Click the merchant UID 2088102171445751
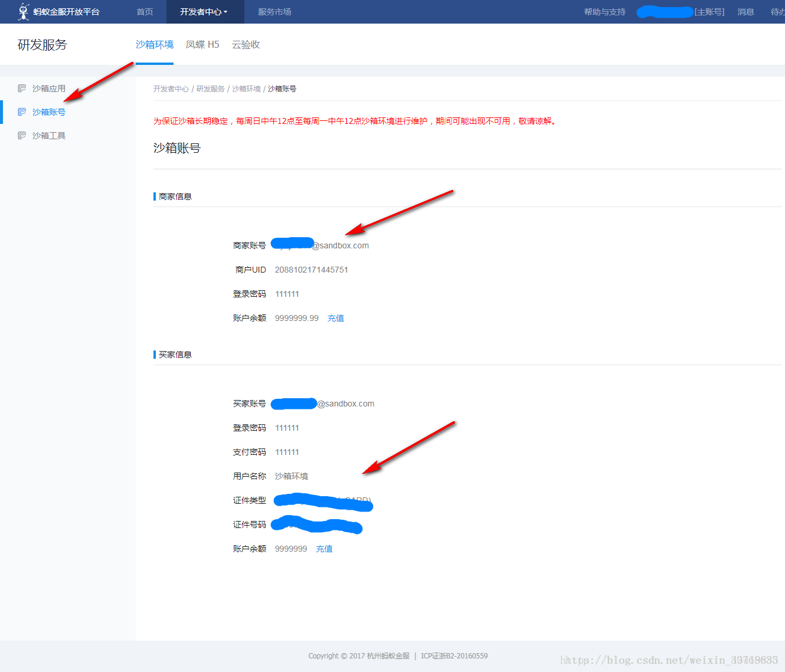This screenshot has height=672, width=785. 312,270
